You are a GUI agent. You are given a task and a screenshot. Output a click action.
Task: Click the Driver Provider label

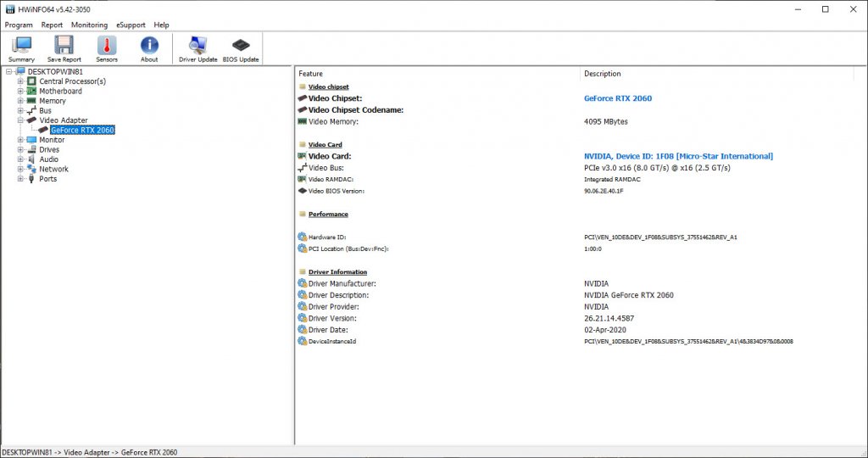click(x=334, y=307)
